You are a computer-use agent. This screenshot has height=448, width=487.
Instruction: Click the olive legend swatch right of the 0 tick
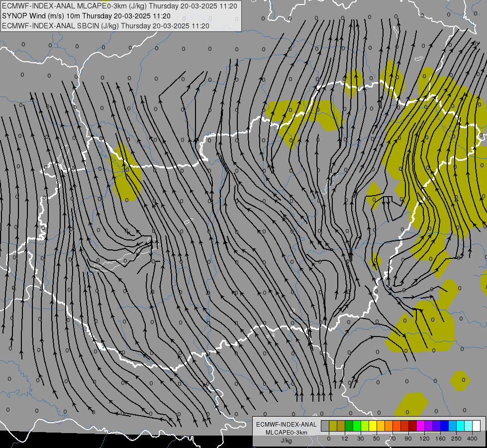click(333, 426)
